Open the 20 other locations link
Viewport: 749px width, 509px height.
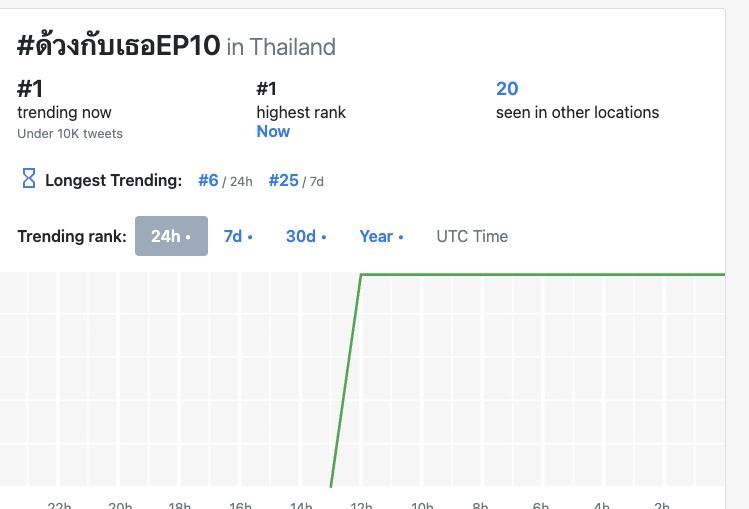point(507,88)
